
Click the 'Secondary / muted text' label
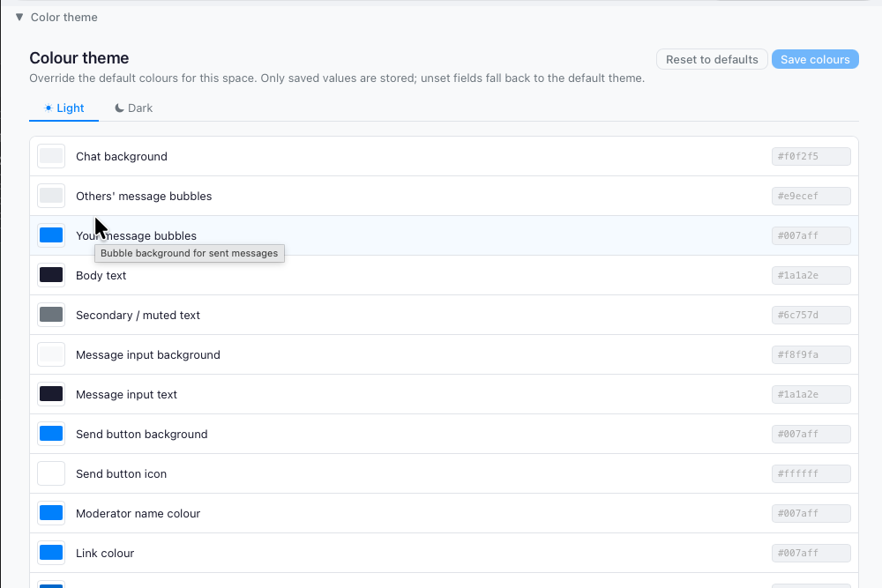click(x=138, y=315)
